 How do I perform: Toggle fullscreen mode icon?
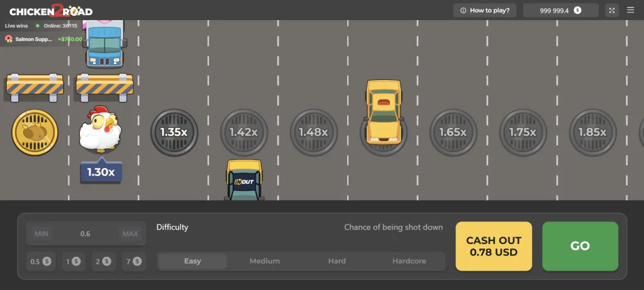tap(612, 10)
